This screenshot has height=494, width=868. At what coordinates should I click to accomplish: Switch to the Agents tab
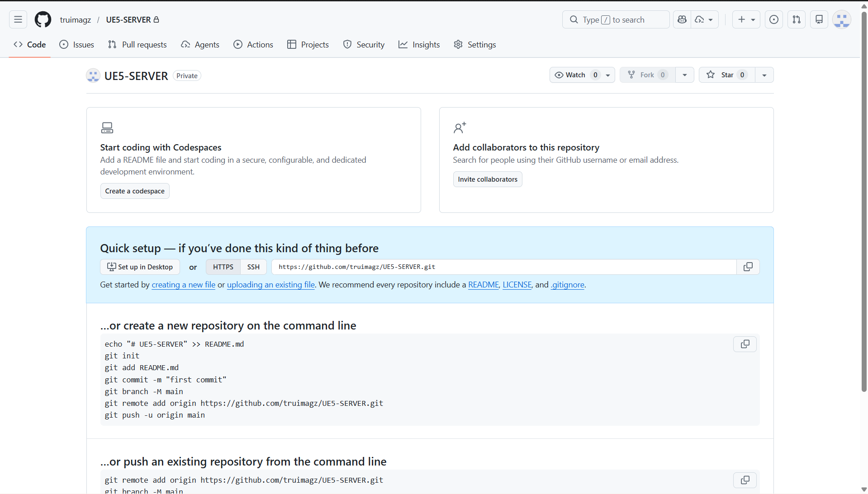[200, 44]
